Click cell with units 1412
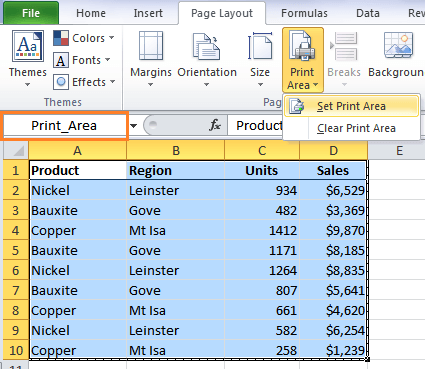The image size is (425, 369). (x=262, y=230)
